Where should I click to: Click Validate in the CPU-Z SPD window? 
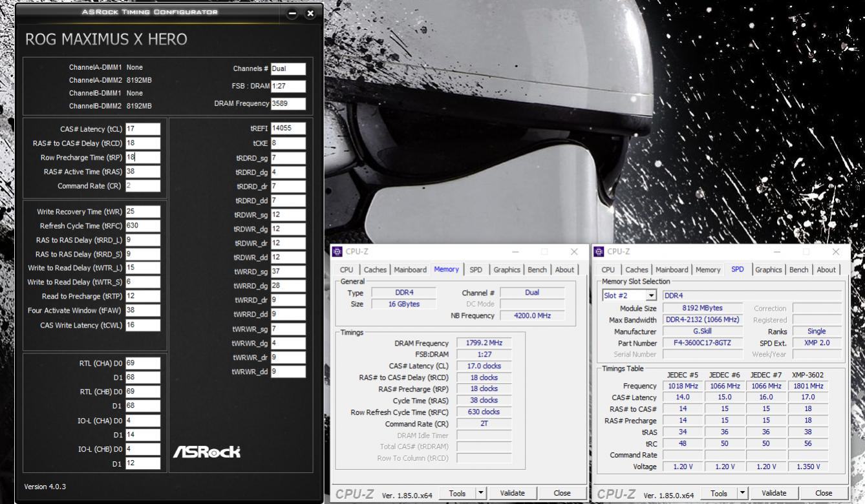774,493
